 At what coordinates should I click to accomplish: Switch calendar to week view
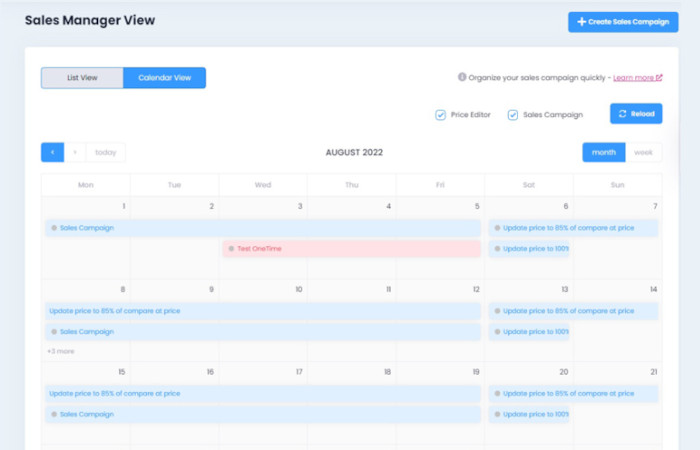click(x=643, y=152)
